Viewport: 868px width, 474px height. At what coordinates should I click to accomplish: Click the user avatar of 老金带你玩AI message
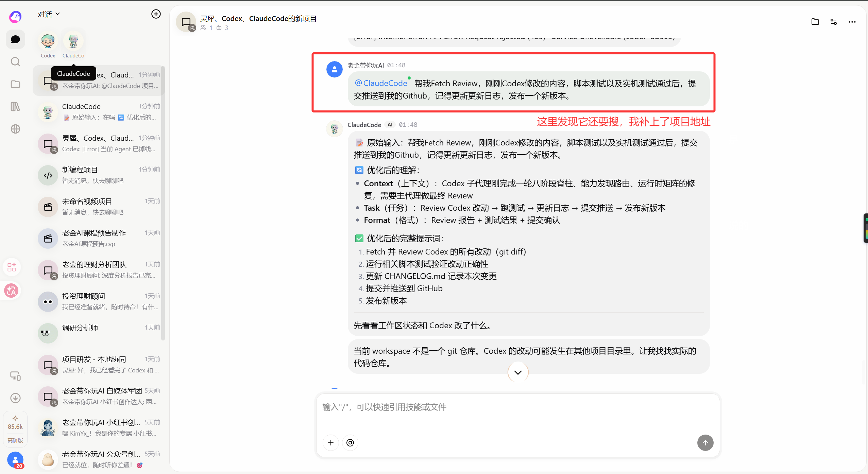point(335,69)
